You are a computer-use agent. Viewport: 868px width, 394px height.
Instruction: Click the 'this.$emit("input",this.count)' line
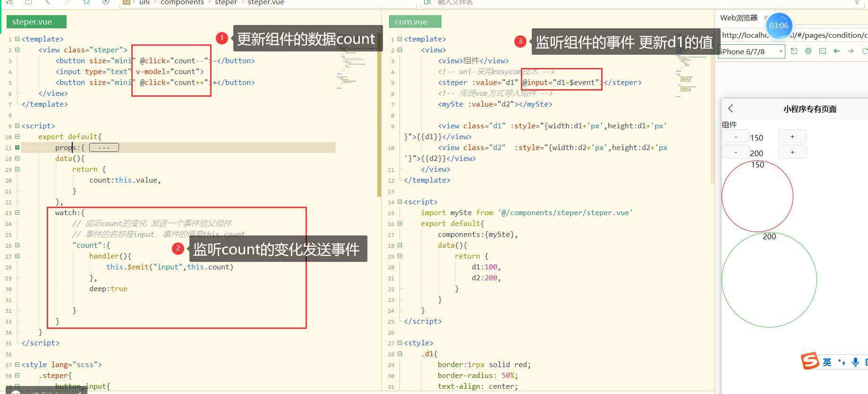click(x=170, y=267)
